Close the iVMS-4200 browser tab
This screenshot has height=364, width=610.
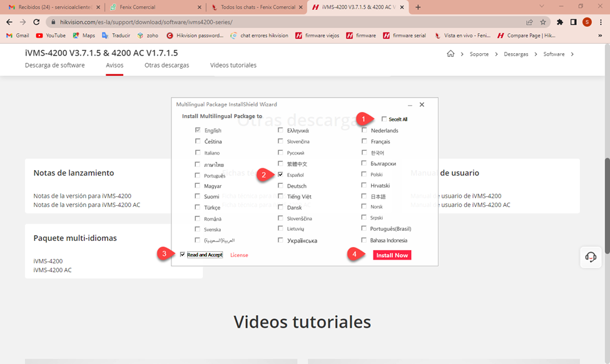[402, 7]
